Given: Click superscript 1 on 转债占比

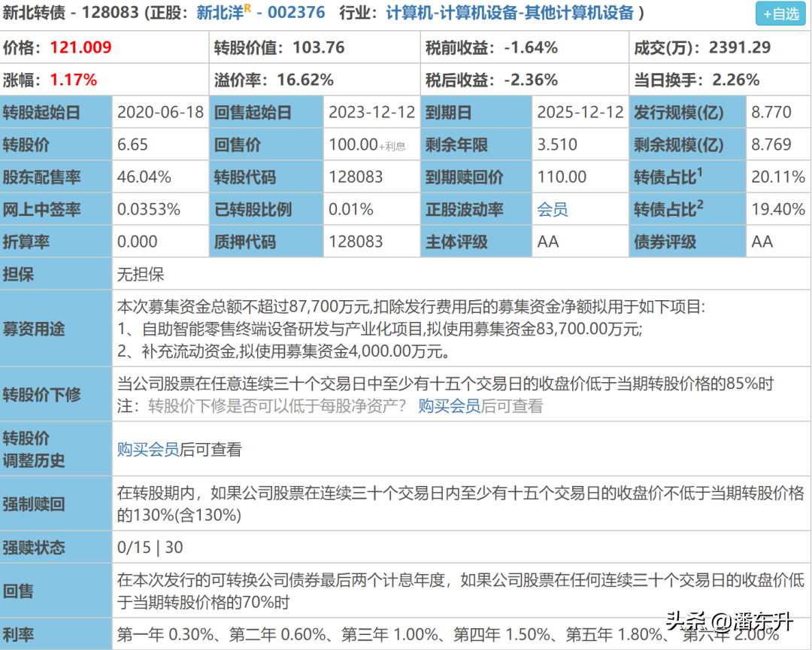Looking at the screenshot, I should [701, 172].
